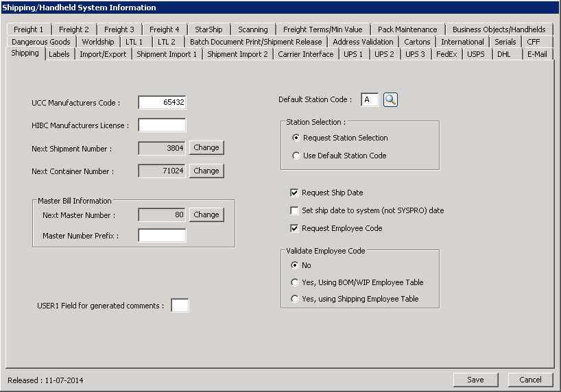This screenshot has height=392, width=561.
Task: Click Change for Next Master Number
Action: [x=206, y=215]
